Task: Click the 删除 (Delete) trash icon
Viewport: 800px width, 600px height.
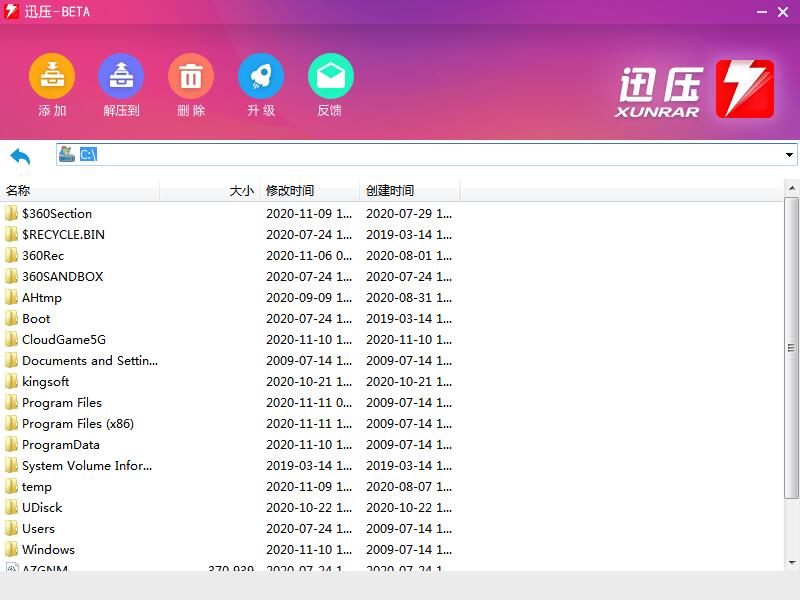Action: click(x=191, y=76)
